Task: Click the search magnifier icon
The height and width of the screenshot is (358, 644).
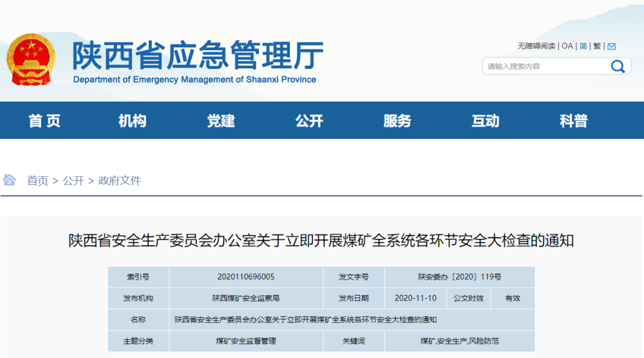Action: click(x=618, y=66)
